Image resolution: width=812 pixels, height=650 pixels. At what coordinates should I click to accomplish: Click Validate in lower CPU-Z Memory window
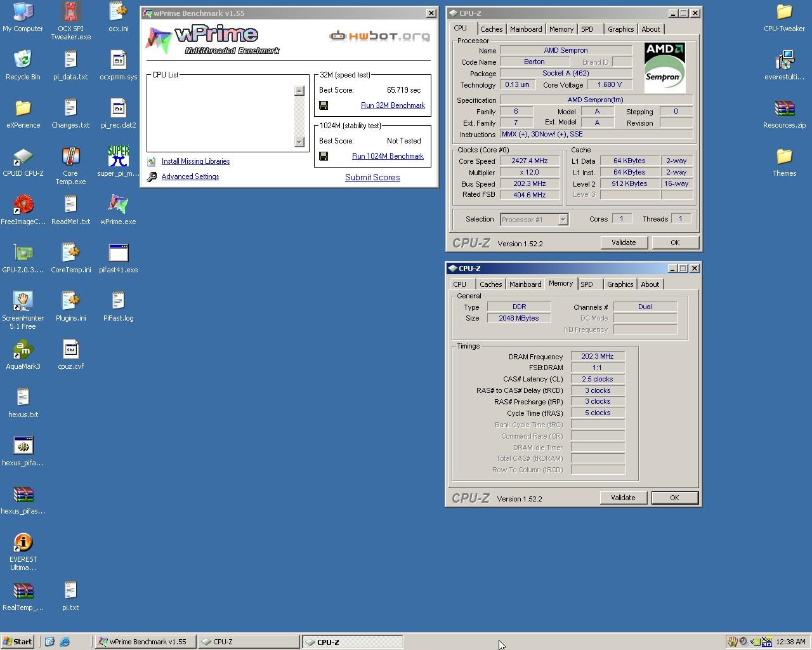pos(623,498)
